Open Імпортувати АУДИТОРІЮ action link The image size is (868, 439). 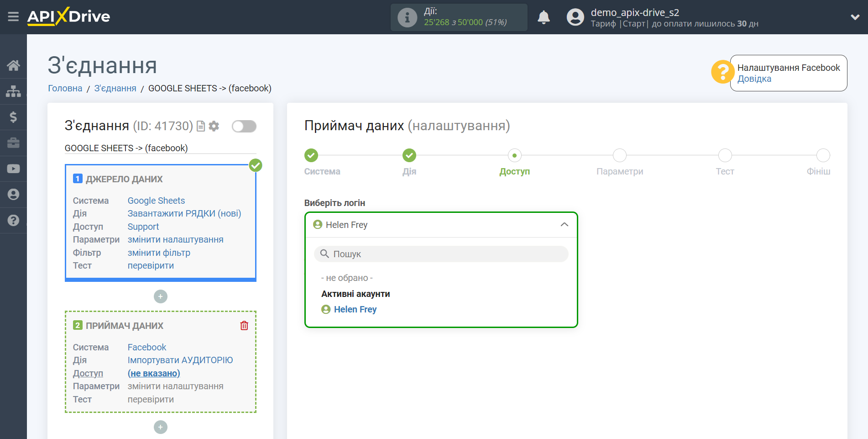click(x=180, y=360)
